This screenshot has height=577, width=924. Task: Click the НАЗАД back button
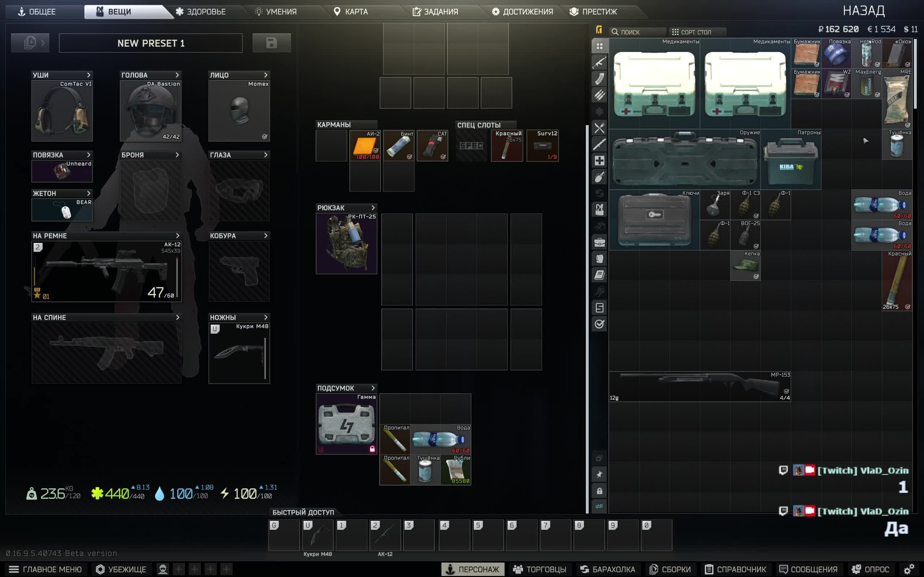864,11
